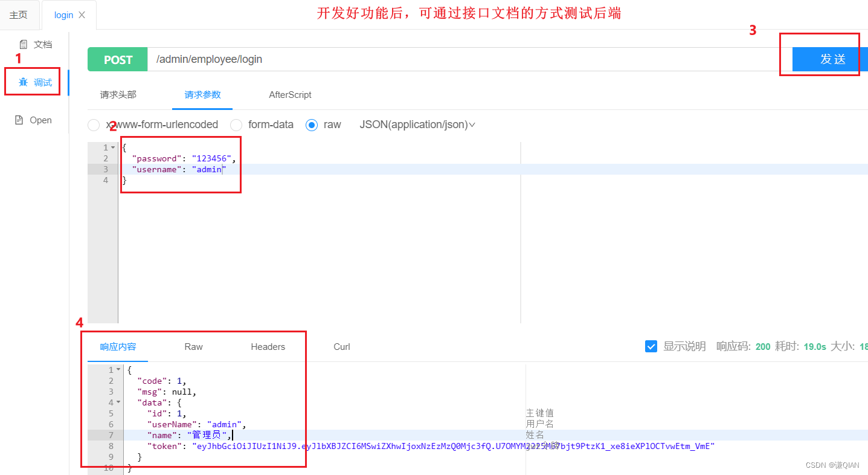Close the login tab with its X
The image size is (868, 475).
tap(82, 15)
